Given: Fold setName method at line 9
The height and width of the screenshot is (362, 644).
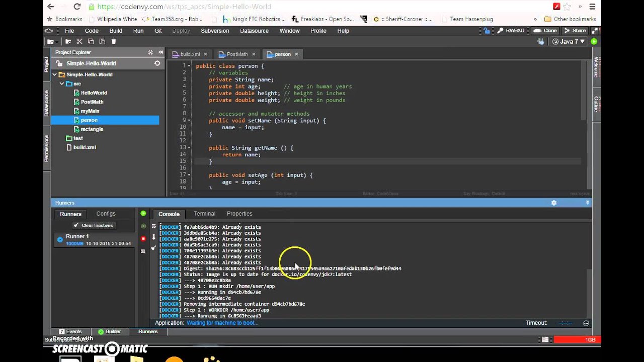Looking at the screenshot, I should pyautogui.click(x=189, y=121).
